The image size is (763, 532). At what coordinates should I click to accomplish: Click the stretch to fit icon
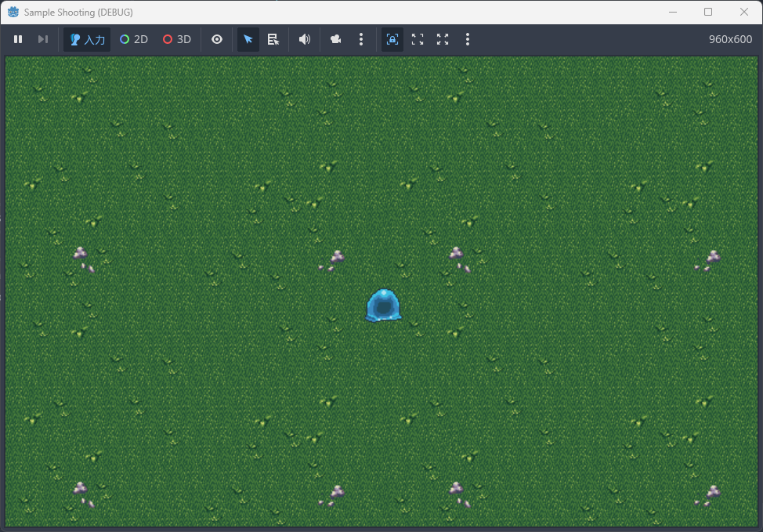click(x=443, y=39)
